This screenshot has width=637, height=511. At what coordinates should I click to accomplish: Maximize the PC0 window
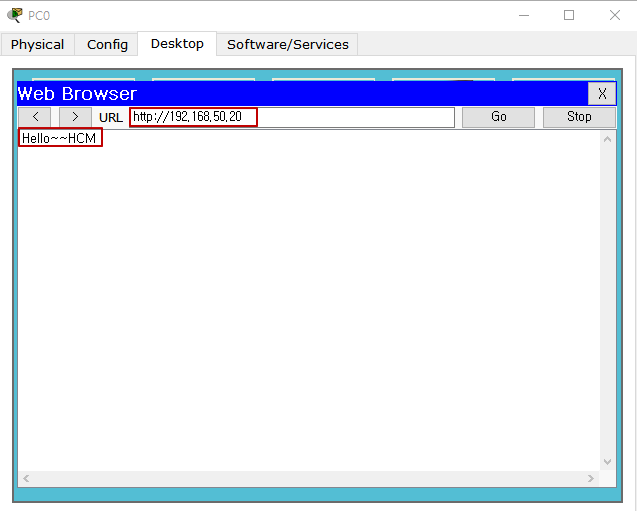pos(569,15)
